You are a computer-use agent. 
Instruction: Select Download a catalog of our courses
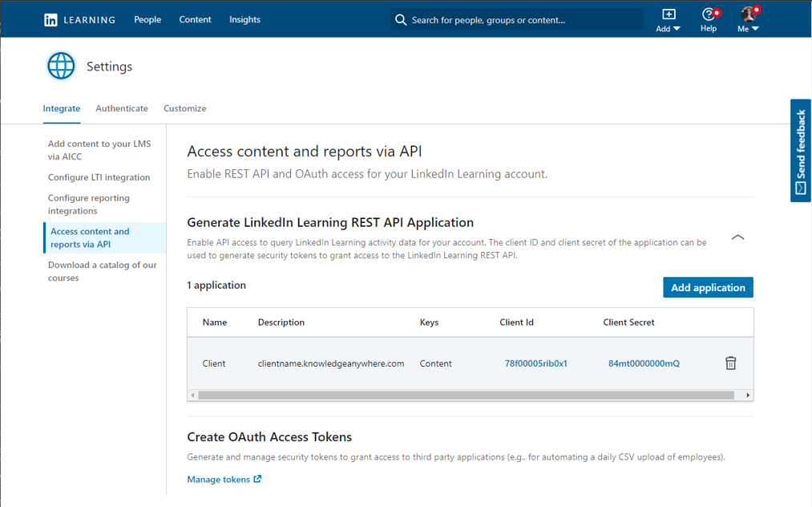[x=102, y=271]
